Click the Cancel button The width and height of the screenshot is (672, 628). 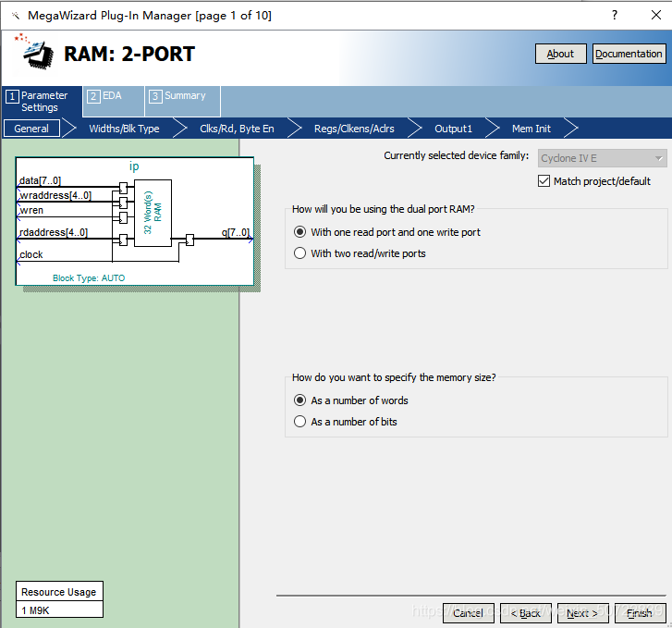(x=468, y=613)
